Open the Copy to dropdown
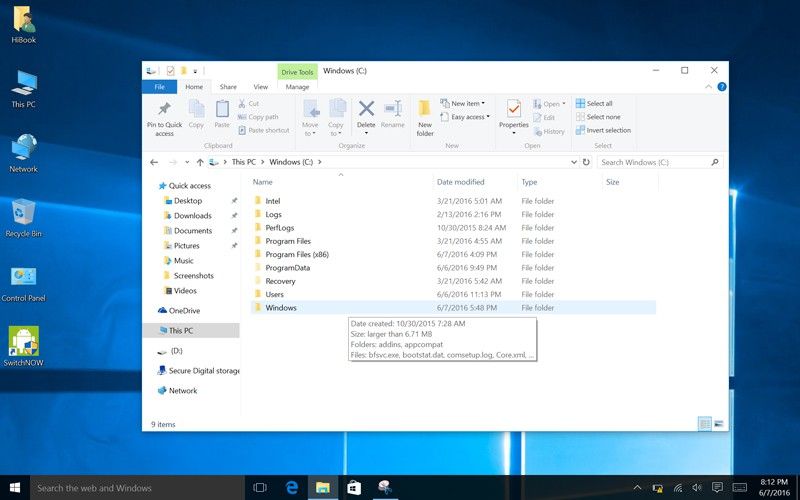 pos(336,129)
